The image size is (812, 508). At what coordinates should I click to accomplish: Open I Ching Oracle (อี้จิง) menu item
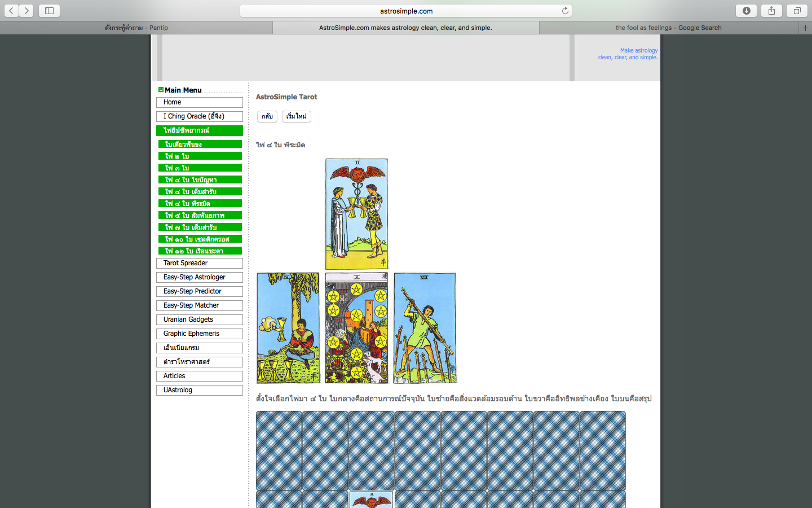coord(200,116)
